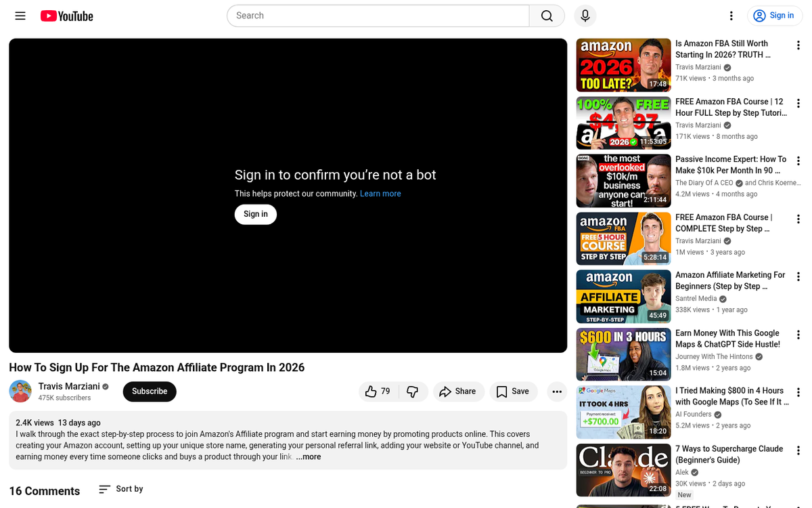
Task: Click the YouTube logo
Action: coord(66,16)
